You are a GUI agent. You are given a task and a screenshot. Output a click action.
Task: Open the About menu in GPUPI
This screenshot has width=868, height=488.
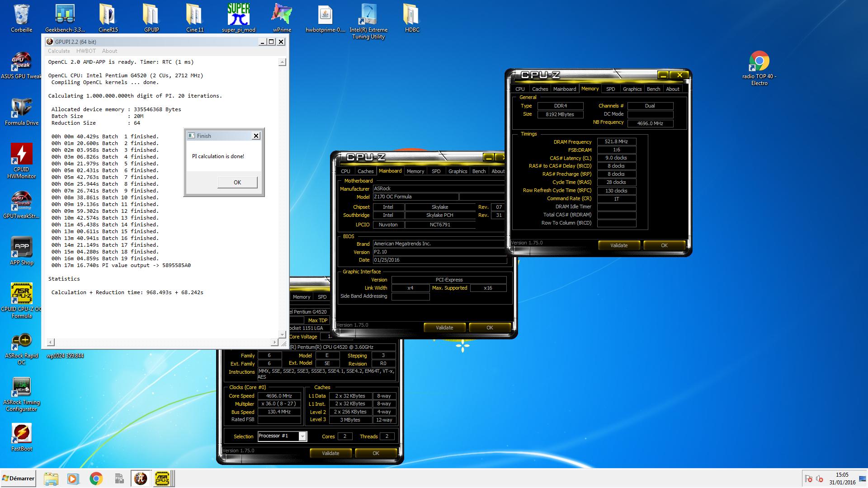coord(109,51)
